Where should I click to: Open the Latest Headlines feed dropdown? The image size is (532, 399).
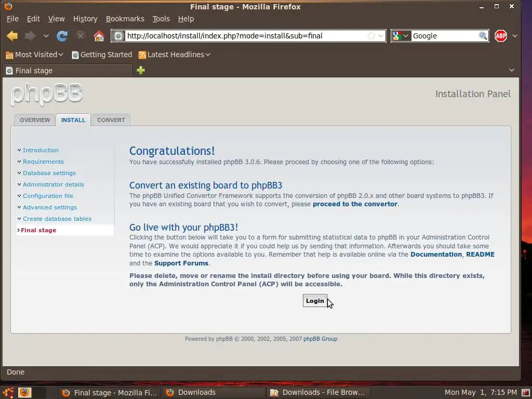point(175,55)
